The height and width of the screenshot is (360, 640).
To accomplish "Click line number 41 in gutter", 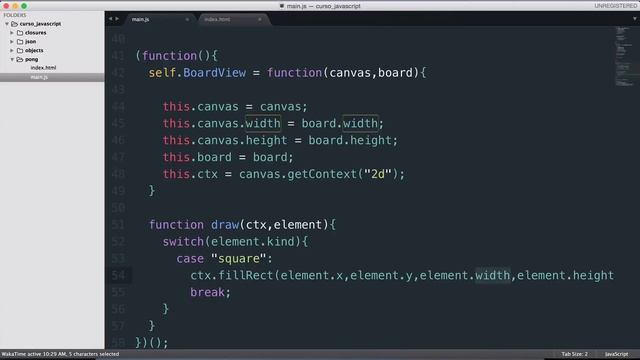I will (118, 56).
